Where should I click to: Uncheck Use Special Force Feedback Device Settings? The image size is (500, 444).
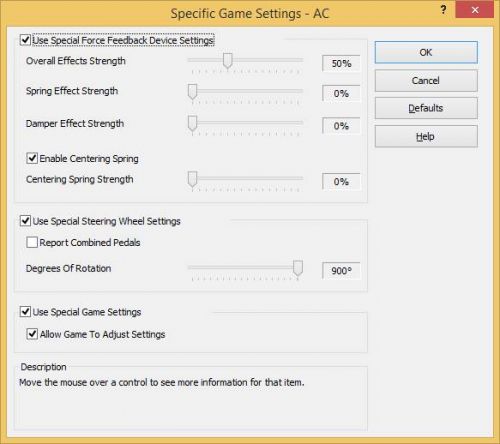(x=25, y=40)
